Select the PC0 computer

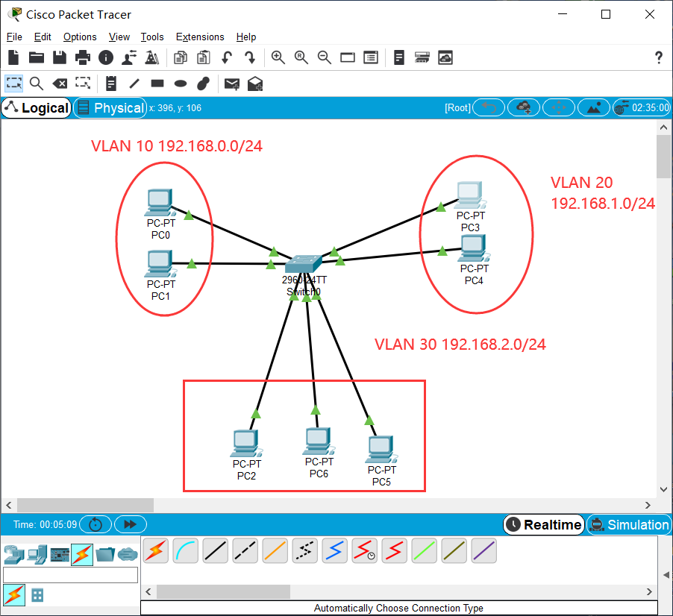[x=160, y=202]
